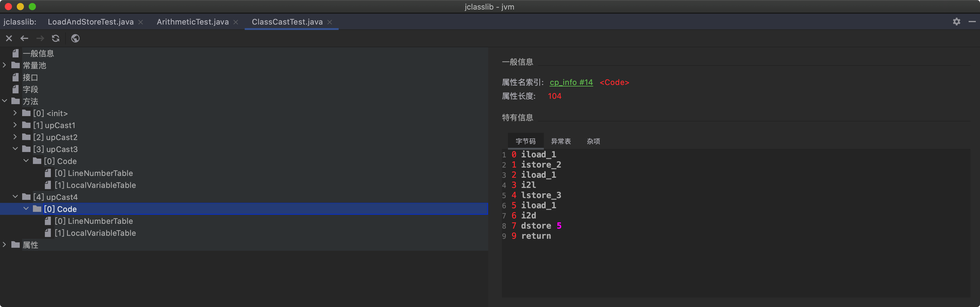The image size is (980, 307).
Task: Click the back arrow toolbar icon
Action: coord(24,38)
